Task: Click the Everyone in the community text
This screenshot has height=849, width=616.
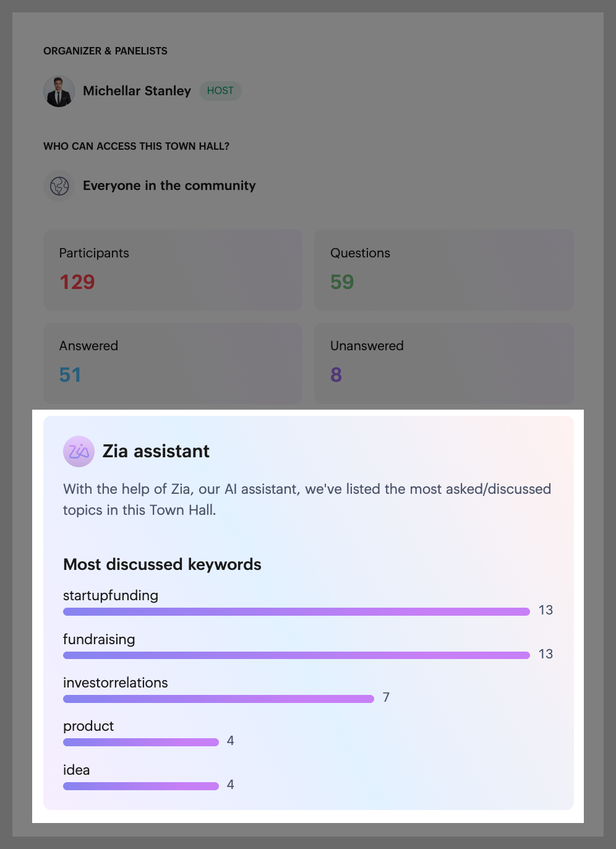Action: [x=169, y=186]
